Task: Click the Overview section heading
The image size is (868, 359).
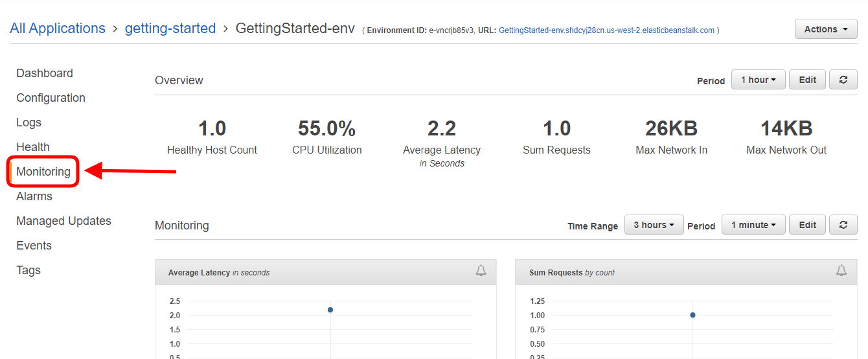Action: (x=179, y=80)
